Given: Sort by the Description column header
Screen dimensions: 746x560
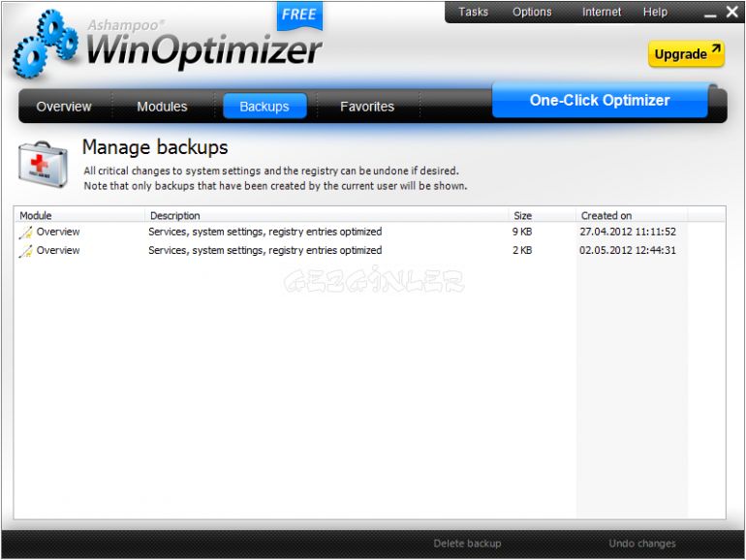Looking at the screenshot, I should (x=326, y=215).
